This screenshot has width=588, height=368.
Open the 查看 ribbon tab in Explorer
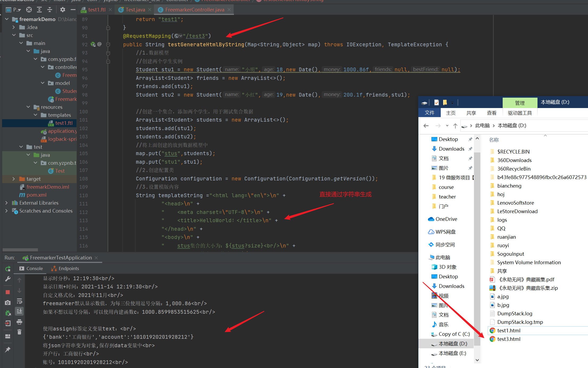click(x=492, y=113)
